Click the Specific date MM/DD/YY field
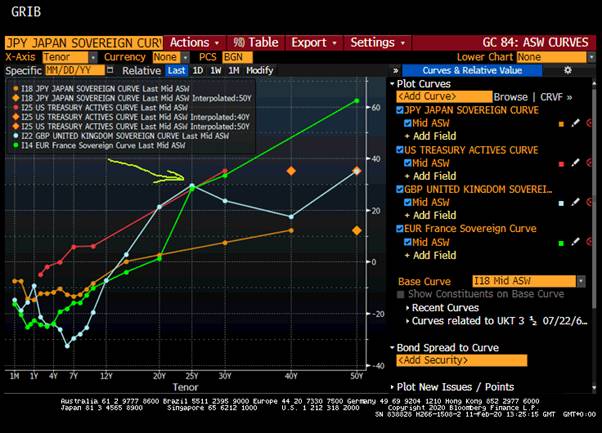Screen dimensions: 602x433 75,70
